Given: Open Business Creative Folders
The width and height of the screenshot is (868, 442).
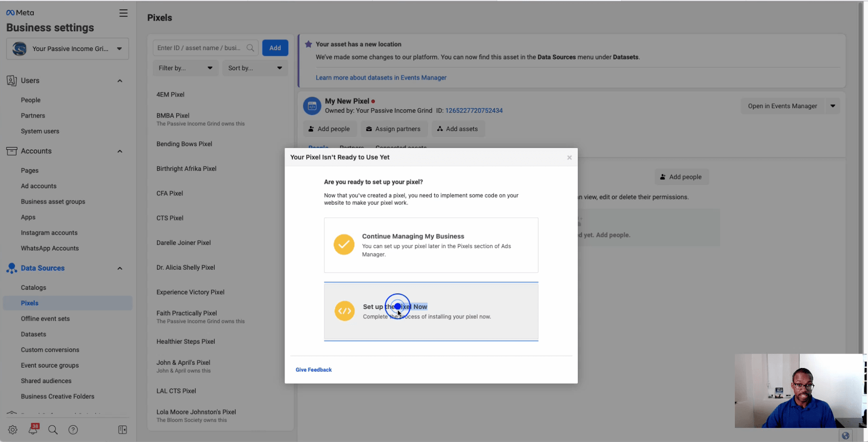Looking at the screenshot, I should coord(58,396).
